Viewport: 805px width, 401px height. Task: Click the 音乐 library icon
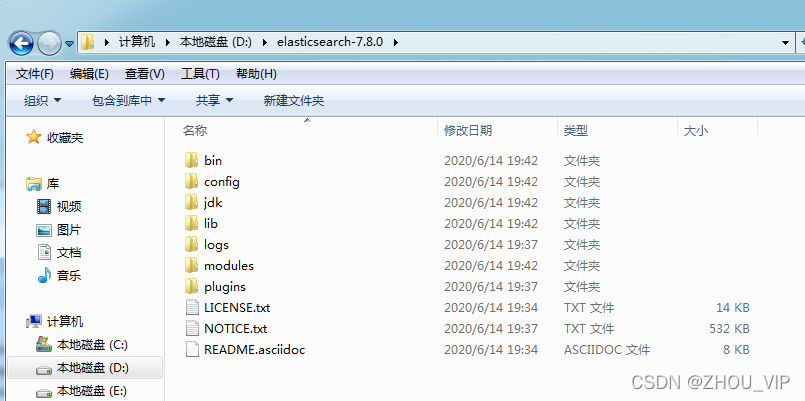(x=44, y=275)
